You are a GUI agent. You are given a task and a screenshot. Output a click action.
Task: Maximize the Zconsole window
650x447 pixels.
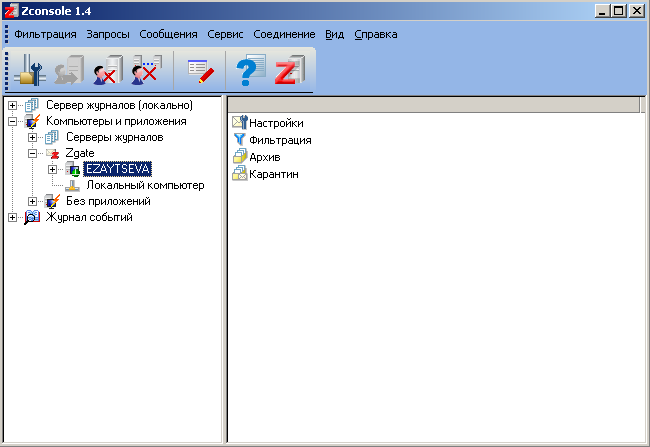(x=618, y=11)
